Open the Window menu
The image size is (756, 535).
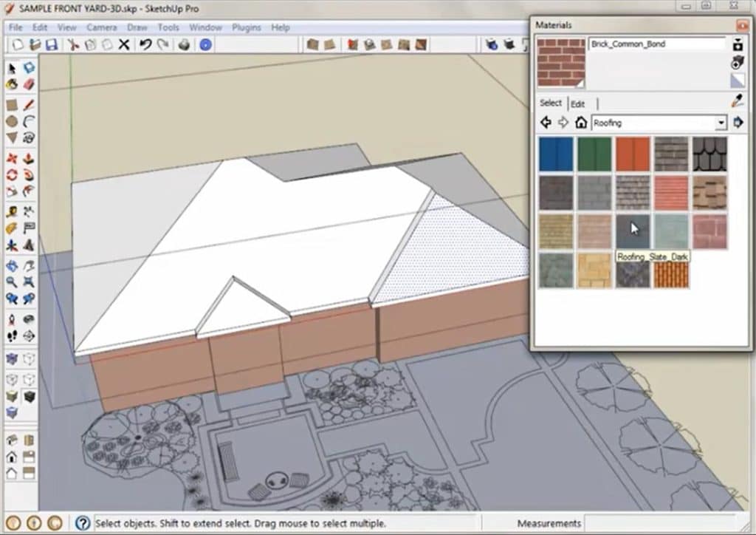coord(205,27)
